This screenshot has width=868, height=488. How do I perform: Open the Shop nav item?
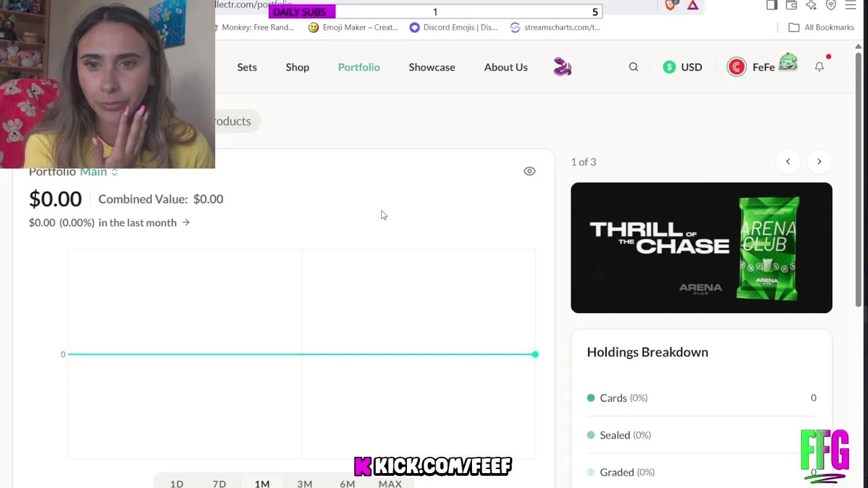click(x=297, y=67)
